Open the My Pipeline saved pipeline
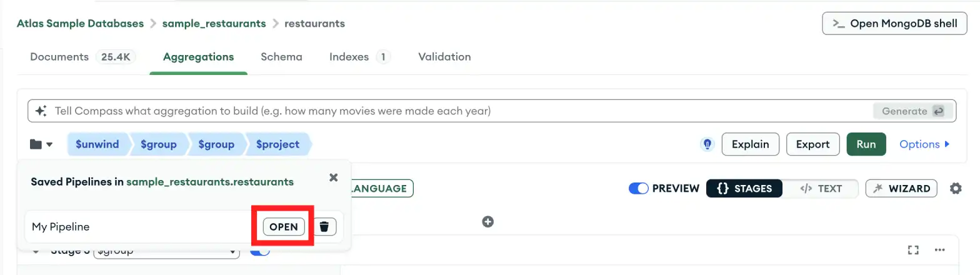This screenshot has width=980, height=275. tap(284, 226)
